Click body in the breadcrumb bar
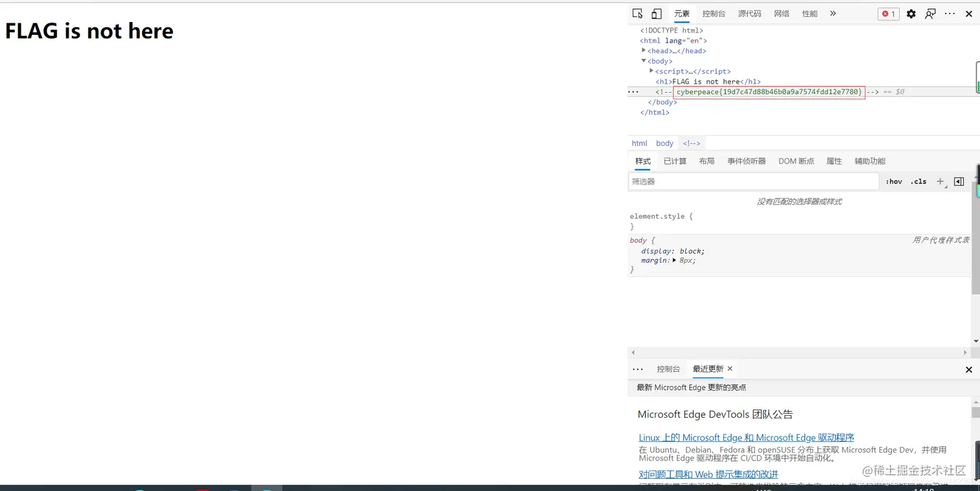980x491 pixels. [x=664, y=143]
